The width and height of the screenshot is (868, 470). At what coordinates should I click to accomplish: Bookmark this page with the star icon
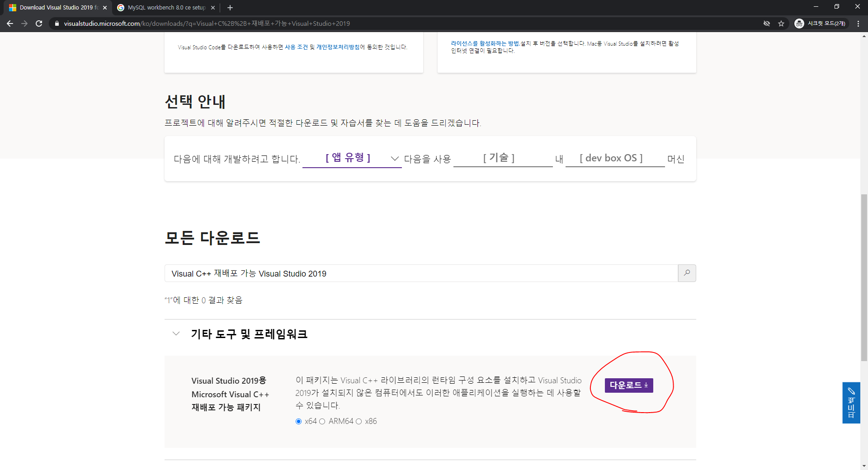point(781,23)
